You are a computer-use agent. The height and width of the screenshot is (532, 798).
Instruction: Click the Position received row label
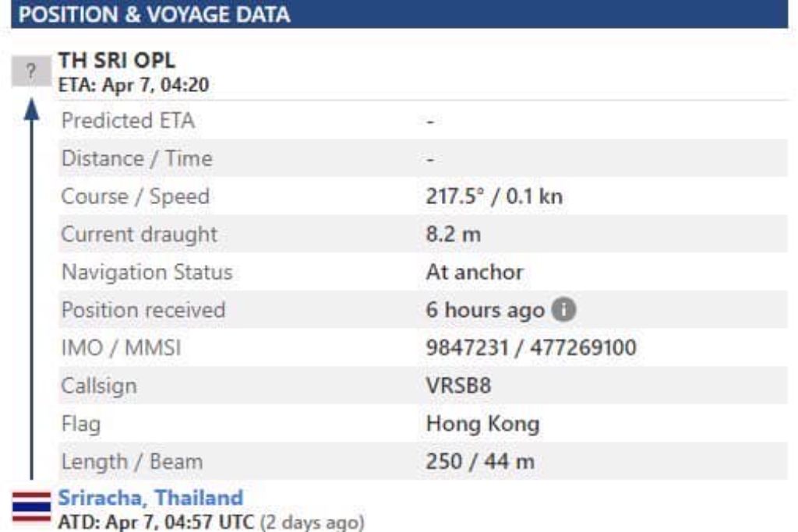pyautogui.click(x=143, y=310)
